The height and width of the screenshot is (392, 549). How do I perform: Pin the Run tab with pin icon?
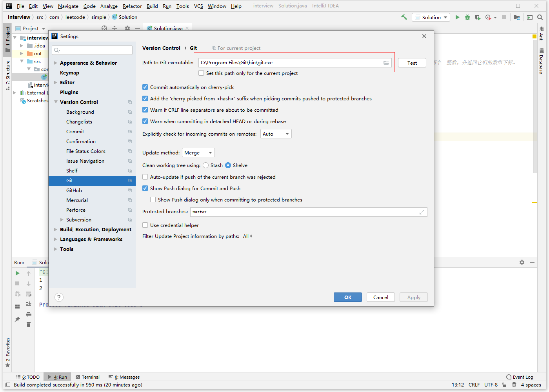pos(17,319)
